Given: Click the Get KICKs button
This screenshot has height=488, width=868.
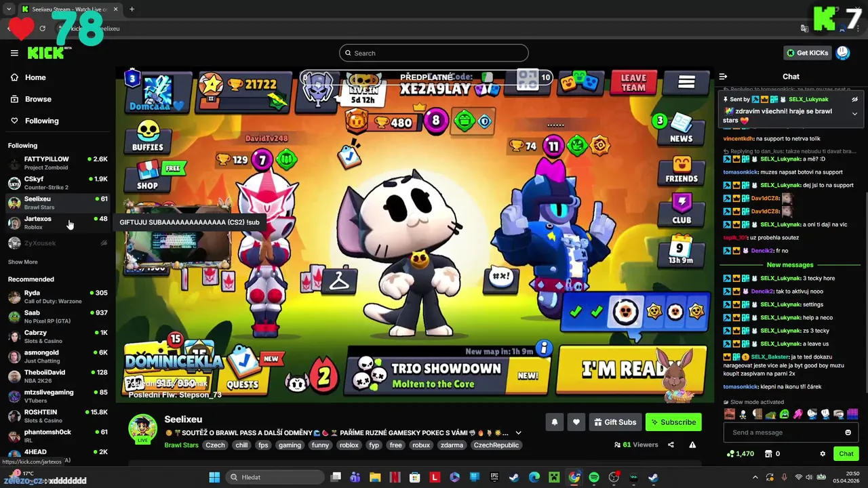Looking at the screenshot, I should coord(807,53).
